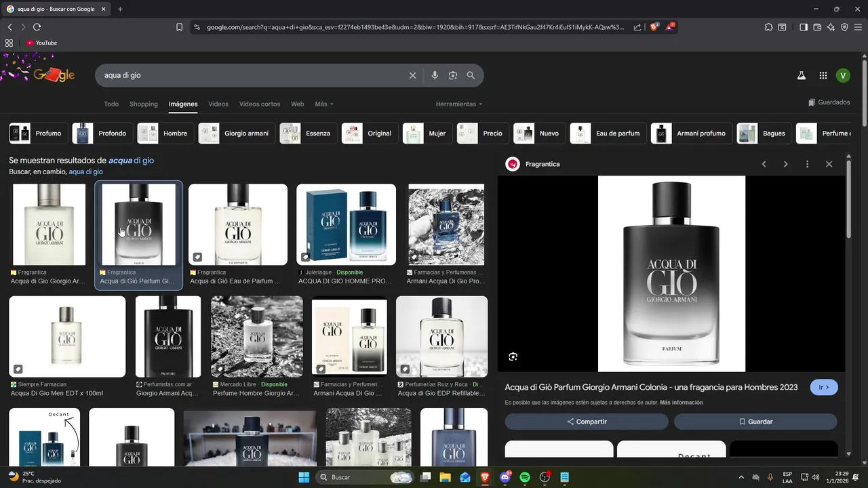Filter by the Precio chip

tap(482, 134)
